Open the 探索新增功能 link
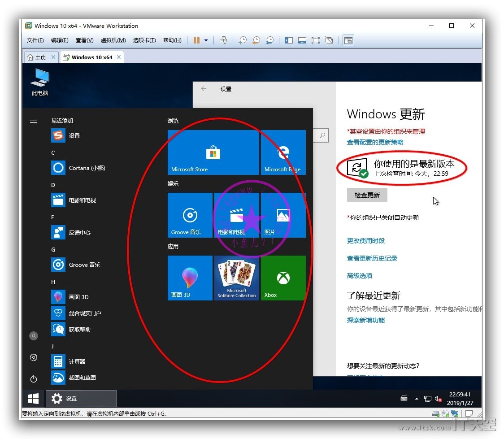The width and height of the screenshot is (504, 439). tap(366, 320)
